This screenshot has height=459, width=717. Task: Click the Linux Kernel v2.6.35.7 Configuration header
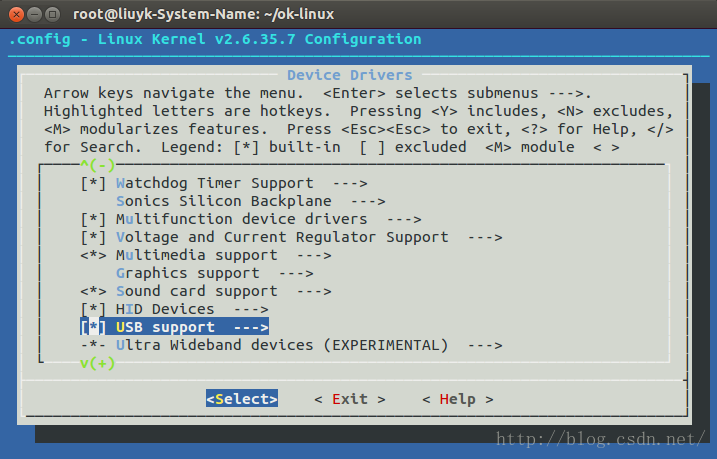click(x=260, y=39)
